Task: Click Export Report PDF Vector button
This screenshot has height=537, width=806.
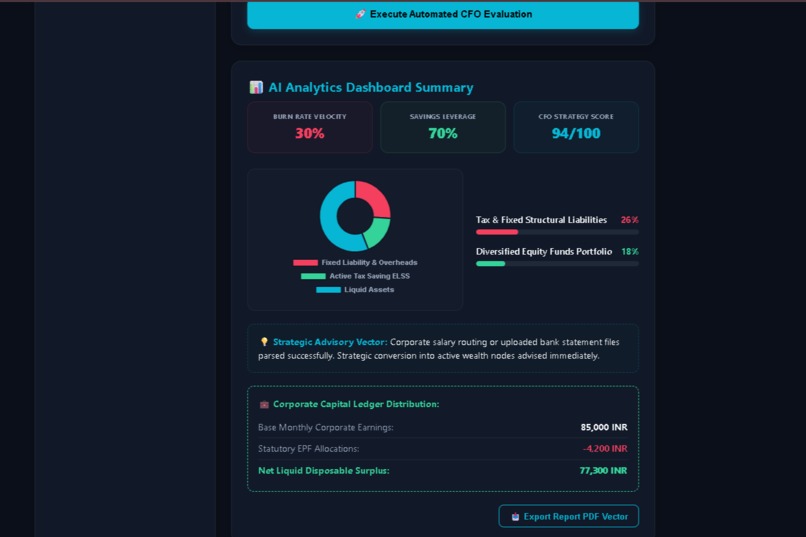Action: click(x=569, y=516)
